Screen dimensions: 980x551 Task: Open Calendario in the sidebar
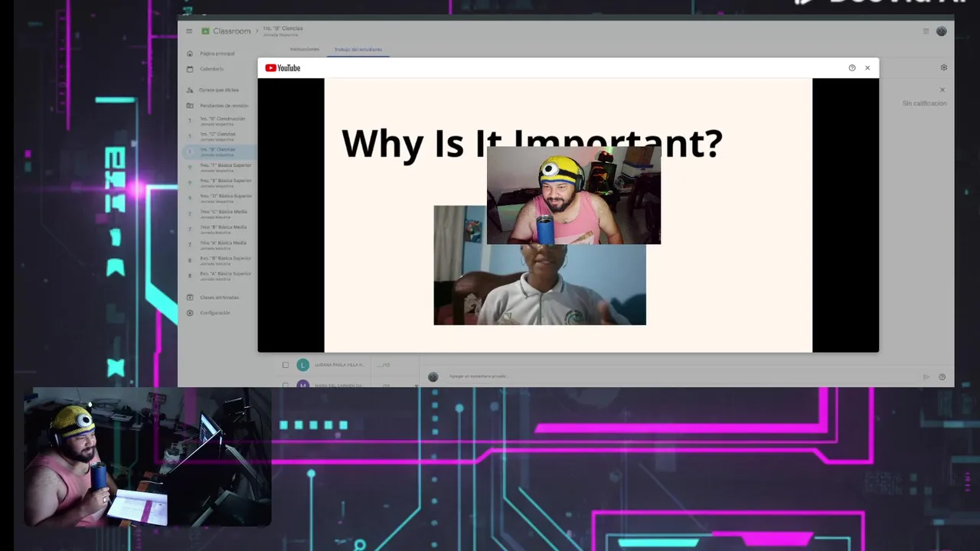point(212,69)
